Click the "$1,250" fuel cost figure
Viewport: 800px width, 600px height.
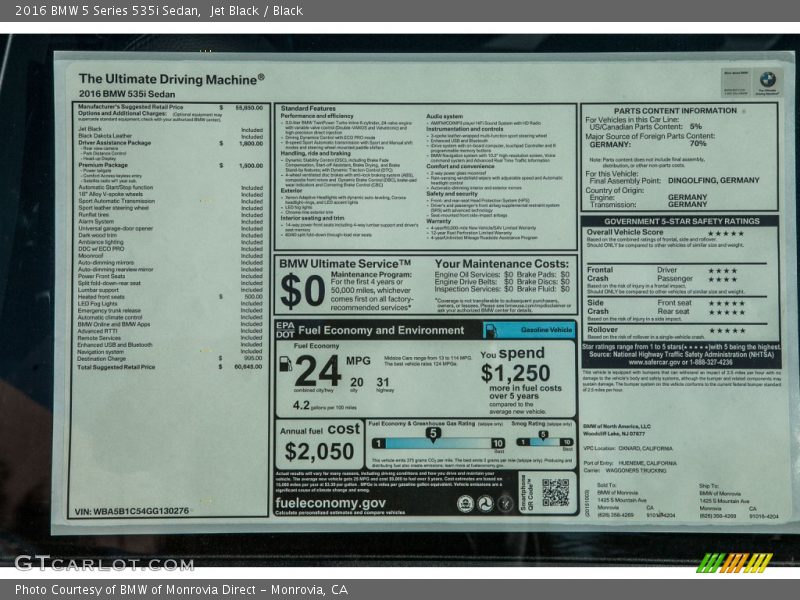pyautogui.click(x=515, y=373)
